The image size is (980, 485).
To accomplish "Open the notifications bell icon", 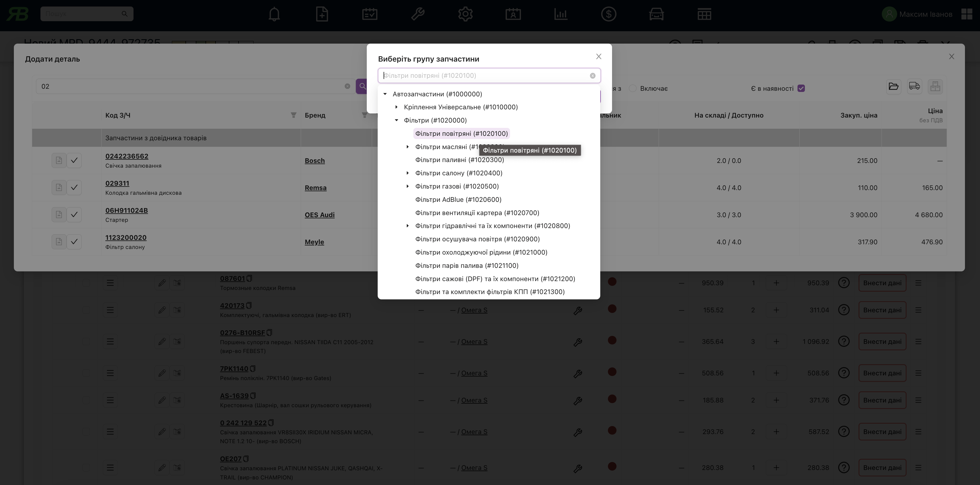I will [x=274, y=14].
